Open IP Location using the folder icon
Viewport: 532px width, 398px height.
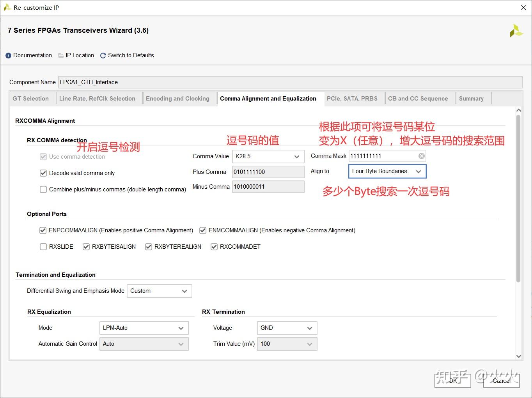[60, 55]
